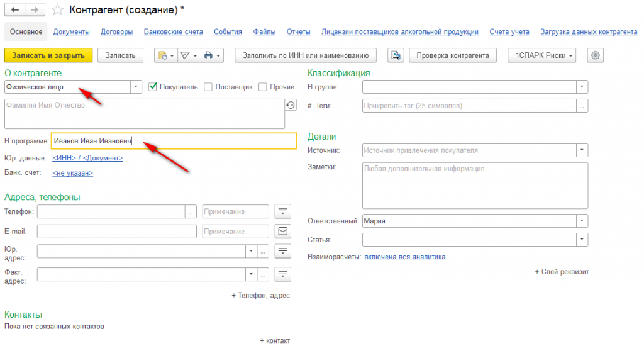Image resolution: width=644 pixels, height=358 pixels.
Task: Open name history with the clock icon
Action: point(291,105)
